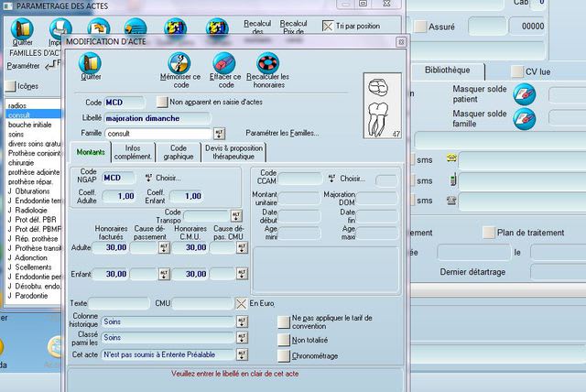586x392 pixels.
Task: Click the Recalculer les honoraires icon
Action: click(267, 63)
